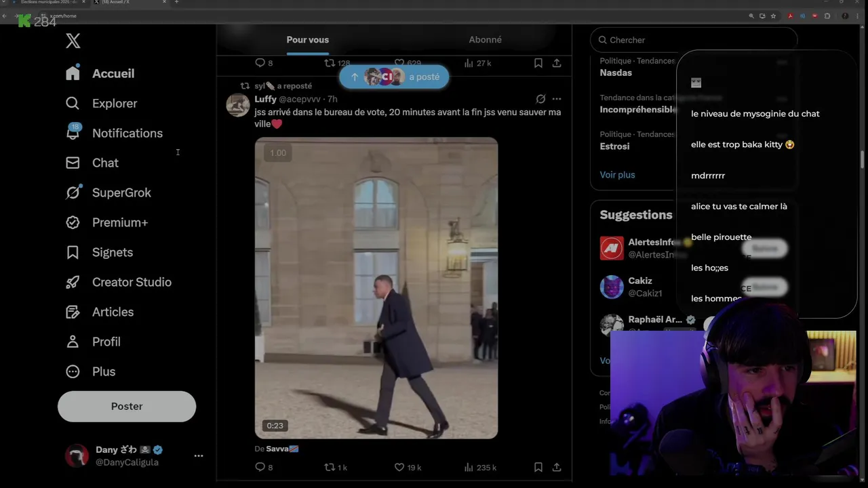This screenshot has width=868, height=488.
Task: Open Chat from the sidebar
Action: pos(92,163)
